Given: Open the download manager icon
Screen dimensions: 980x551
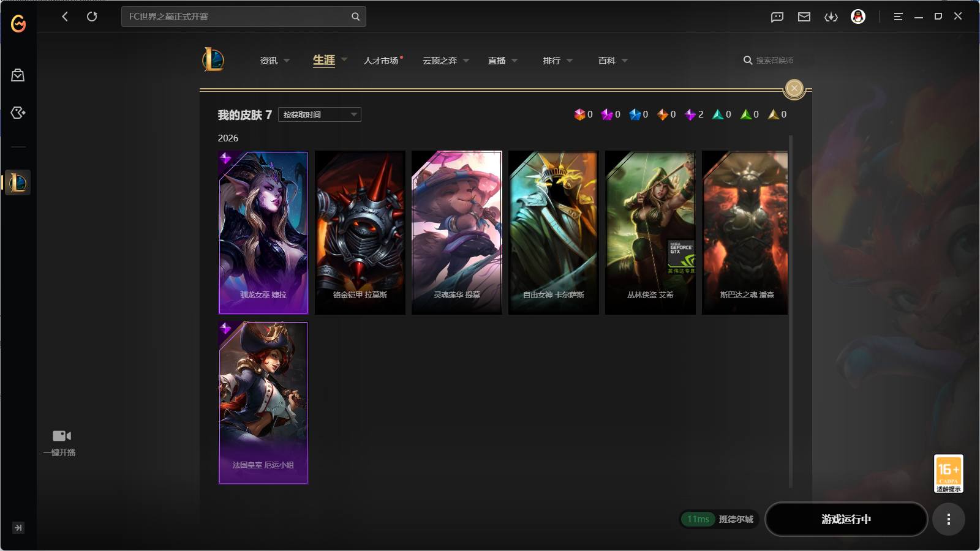Looking at the screenshot, I should point(831,17).
